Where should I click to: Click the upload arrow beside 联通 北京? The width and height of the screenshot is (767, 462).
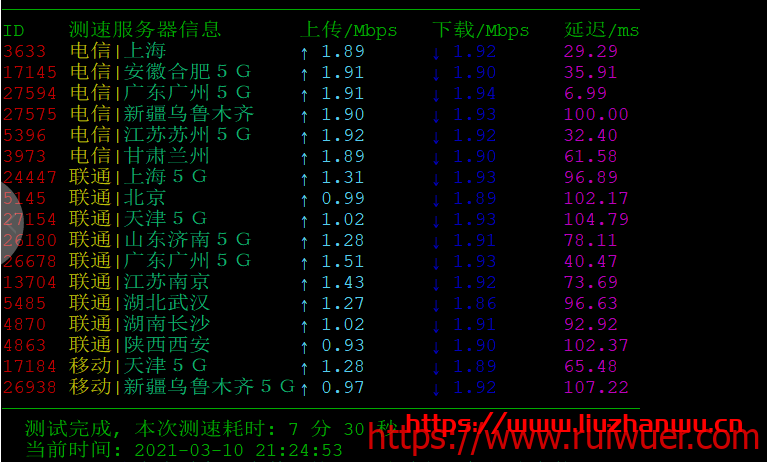pyautogui.click(x=305, y=198)
